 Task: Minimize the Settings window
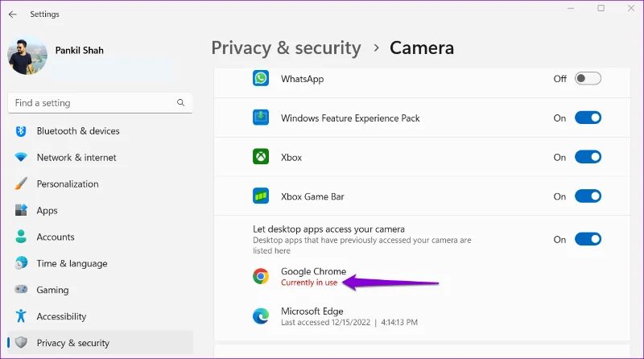pos(571,8)
